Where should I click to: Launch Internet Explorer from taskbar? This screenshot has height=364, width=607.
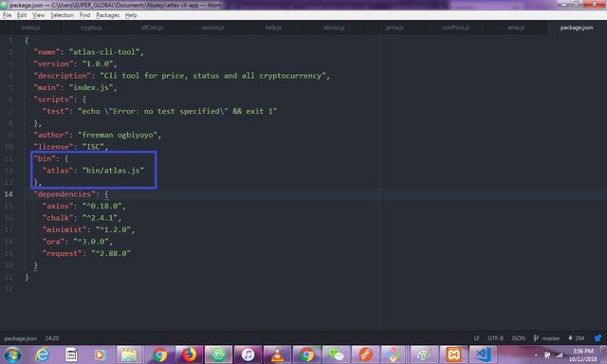42,355
